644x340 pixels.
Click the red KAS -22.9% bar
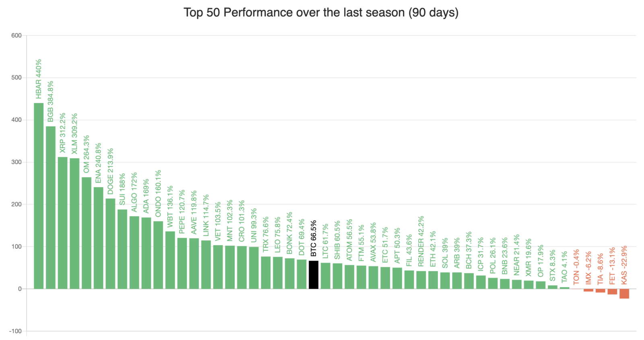point(624,294)
